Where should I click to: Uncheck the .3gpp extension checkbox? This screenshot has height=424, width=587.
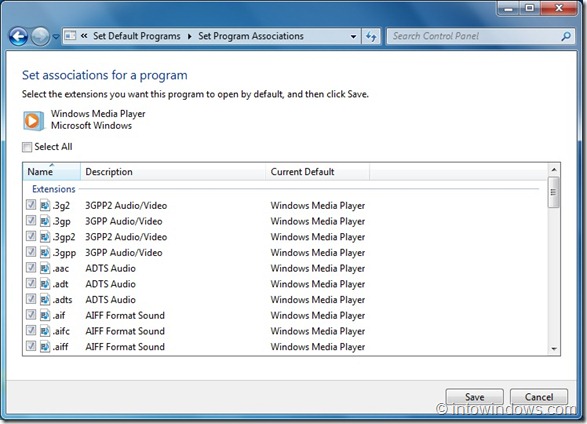point(31,252)
